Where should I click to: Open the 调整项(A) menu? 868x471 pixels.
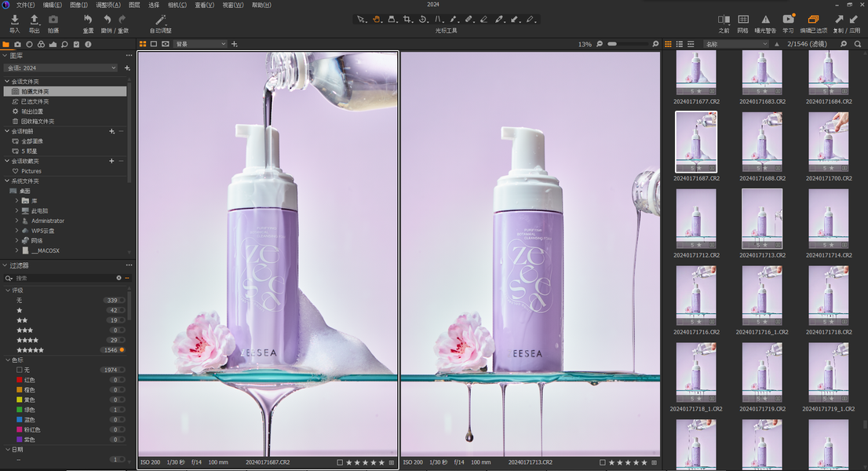(108, 5)
